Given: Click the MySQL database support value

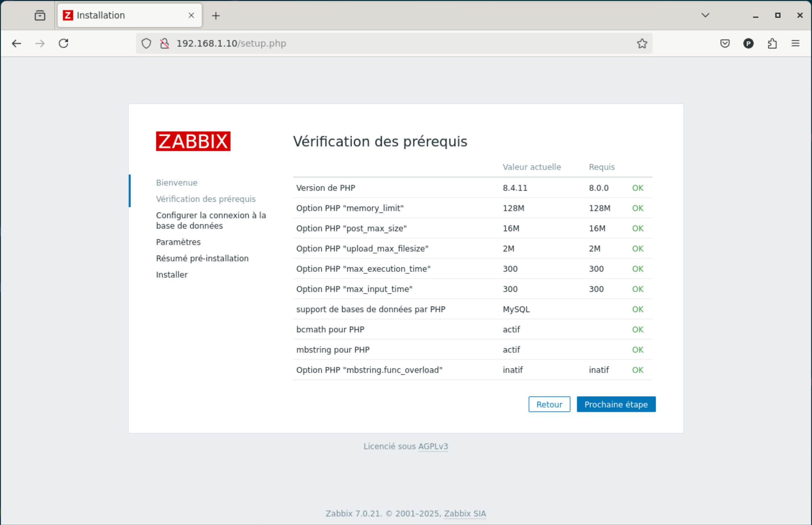Looking at the screenshot, I should tap(516, 309).
